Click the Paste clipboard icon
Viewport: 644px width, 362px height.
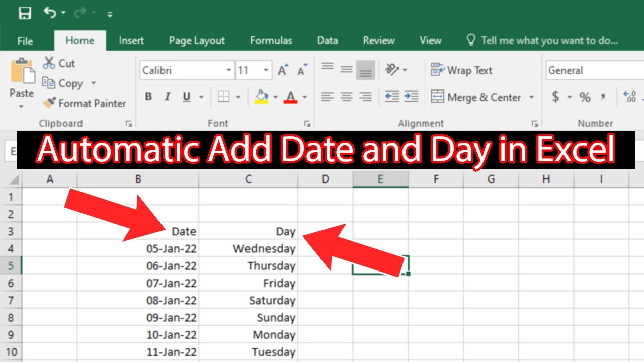[22, 71]
